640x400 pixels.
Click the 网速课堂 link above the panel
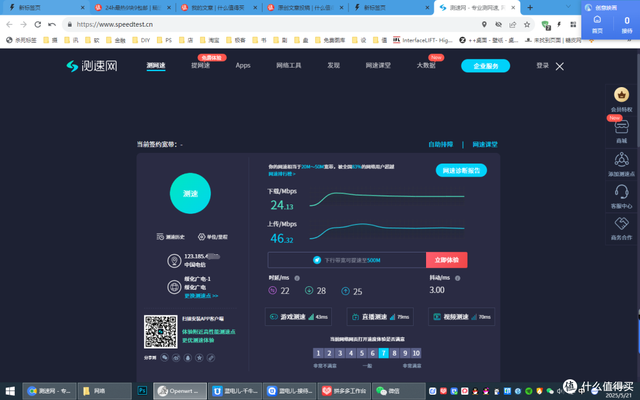pos(485,144)
